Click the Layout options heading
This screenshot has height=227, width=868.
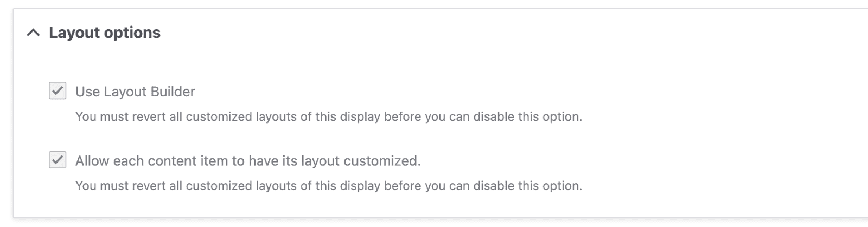(x=105, y=33)
